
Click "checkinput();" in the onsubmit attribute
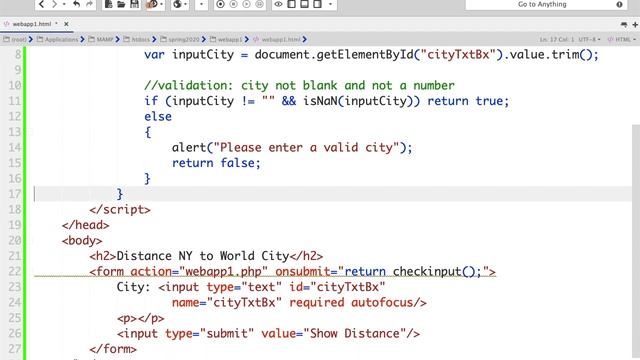pos(437,271)
